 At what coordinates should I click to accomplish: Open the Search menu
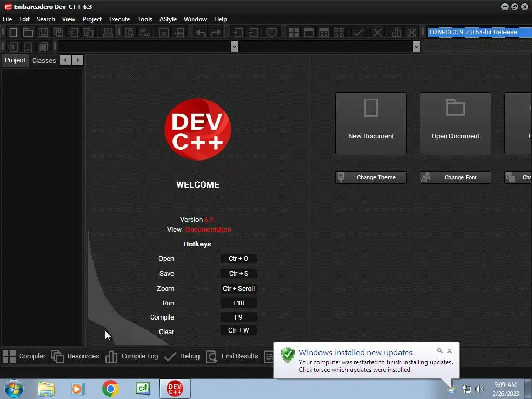click(x=46, y=19)
